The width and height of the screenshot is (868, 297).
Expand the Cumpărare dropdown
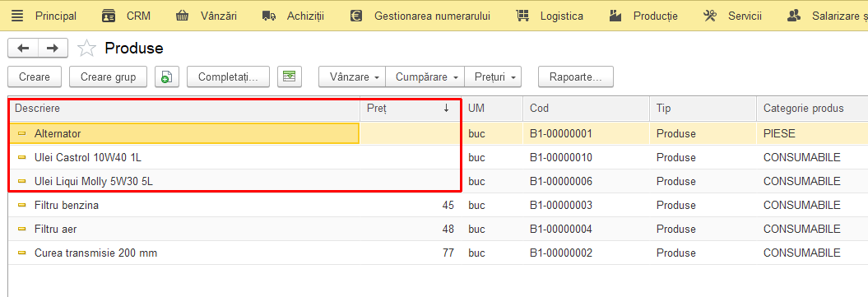(x=425, y=77)
